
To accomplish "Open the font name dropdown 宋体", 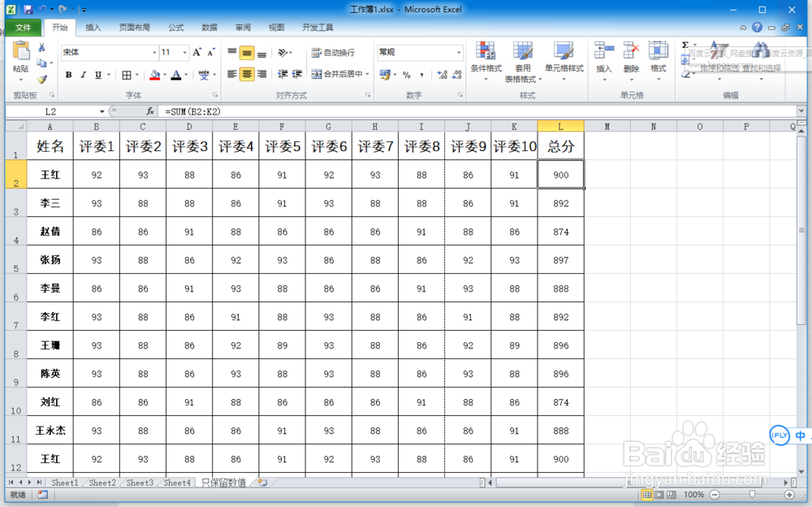I will 153,52.
